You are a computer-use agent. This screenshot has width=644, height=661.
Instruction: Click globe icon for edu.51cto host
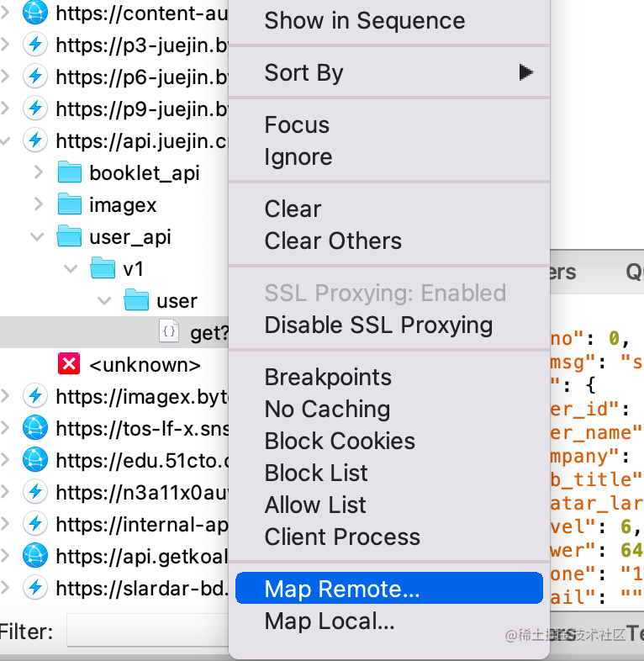[x=35, y=460]
